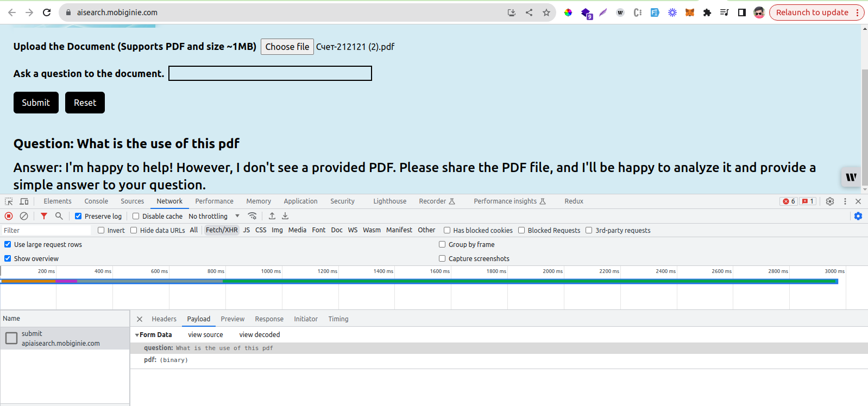This screenshot has height=406, width=868.
Task: Open network search magnifier icon
Action: (59, 216)
